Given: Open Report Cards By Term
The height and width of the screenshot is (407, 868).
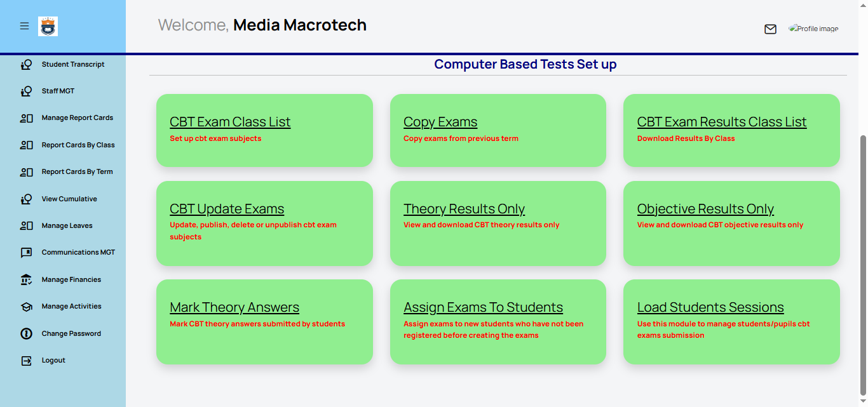Looking at the screenshot, I should (77, 171).
